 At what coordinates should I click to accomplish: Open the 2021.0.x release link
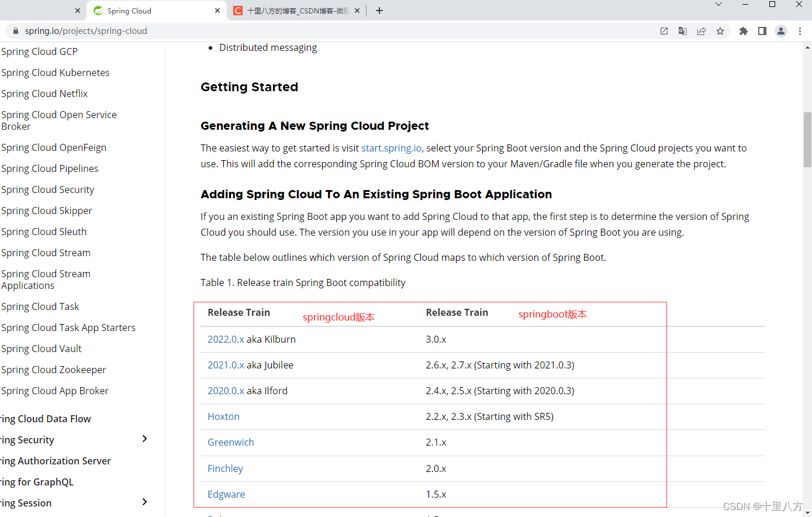[226, 365]
